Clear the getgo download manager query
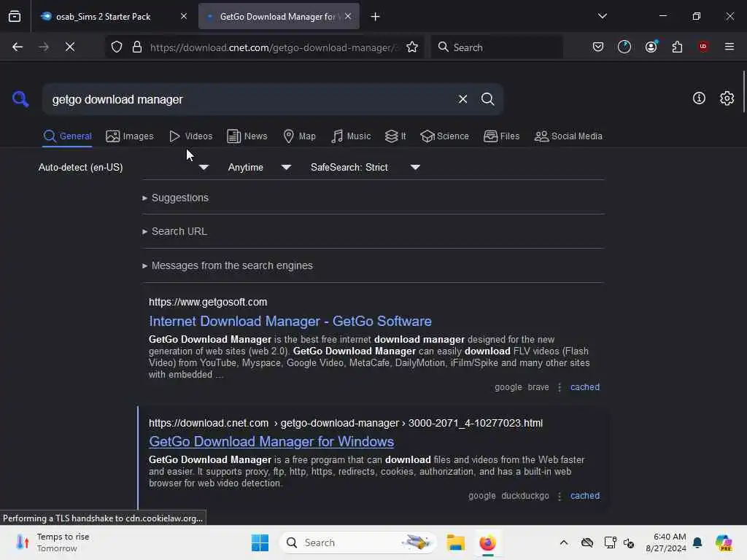This screenshot has width=747, height=560. 462,99
